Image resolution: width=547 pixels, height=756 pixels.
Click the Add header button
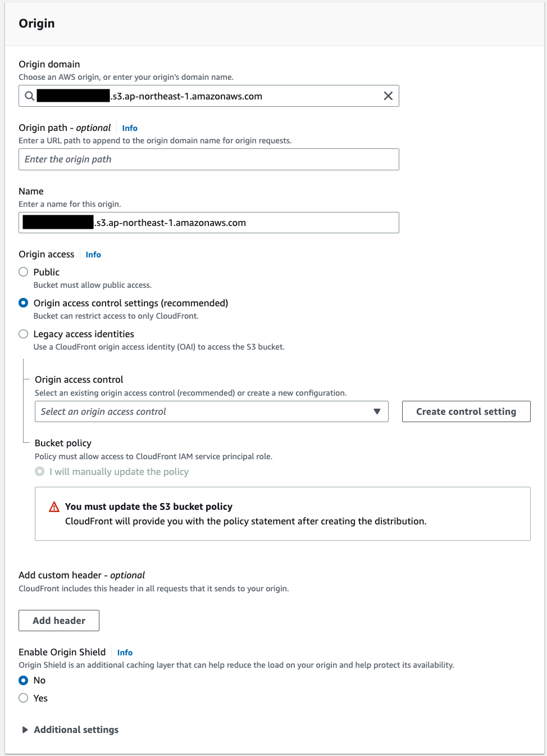pyautogui.click(x=59, y=621)
